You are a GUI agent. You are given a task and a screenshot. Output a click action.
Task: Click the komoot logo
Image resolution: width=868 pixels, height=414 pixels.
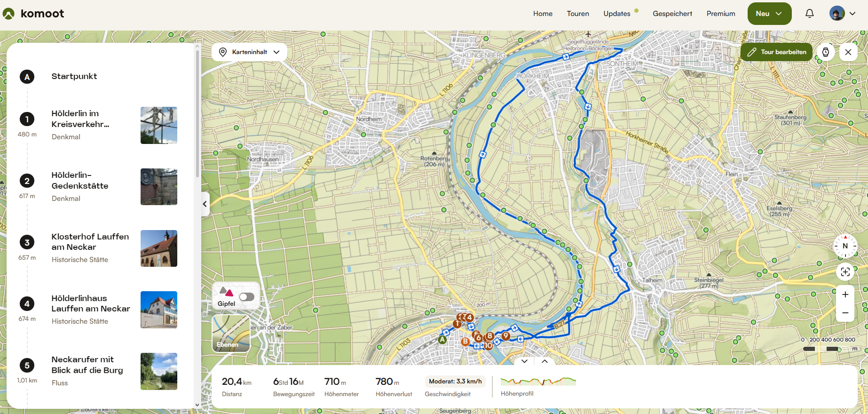pos(33,14)
